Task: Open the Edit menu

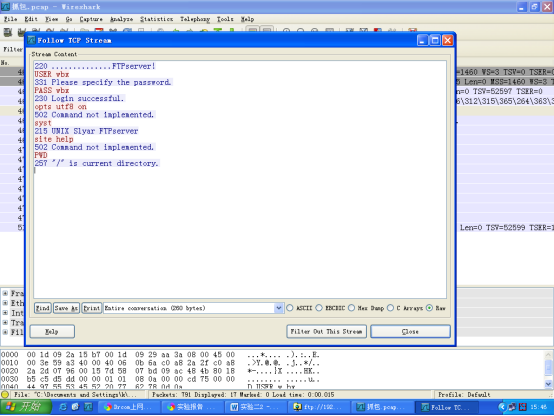Action: 31,19
